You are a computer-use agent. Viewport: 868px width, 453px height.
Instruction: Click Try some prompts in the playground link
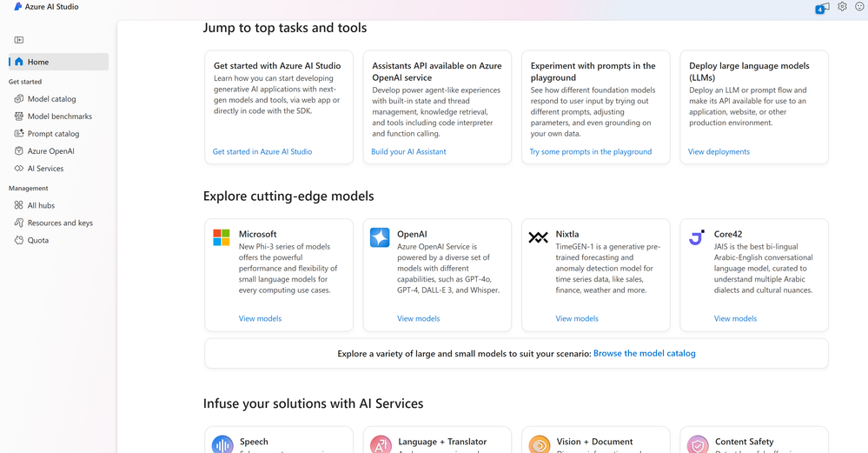(x=591, y=151)
